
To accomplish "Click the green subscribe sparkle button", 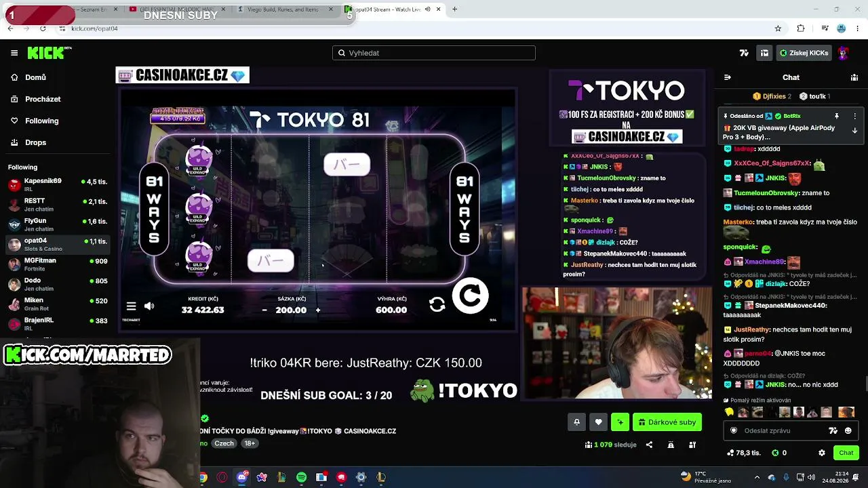I will [620, 422].
